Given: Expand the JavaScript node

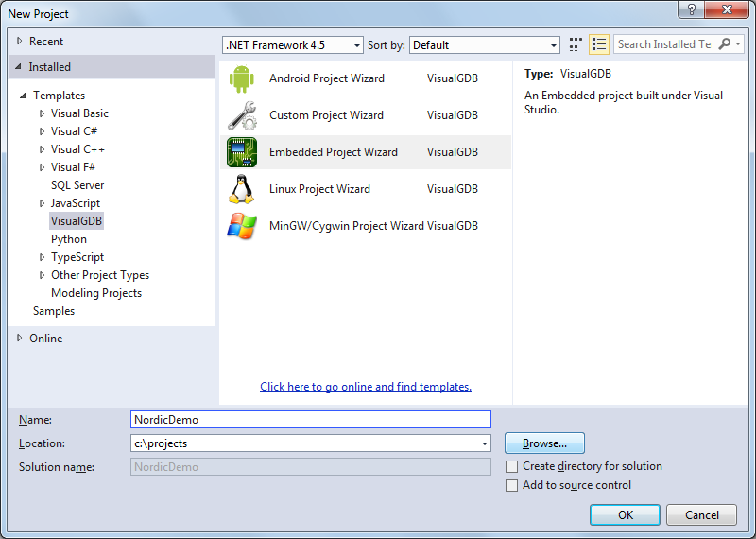Looking at the screenshot, I should coord(42,203).
